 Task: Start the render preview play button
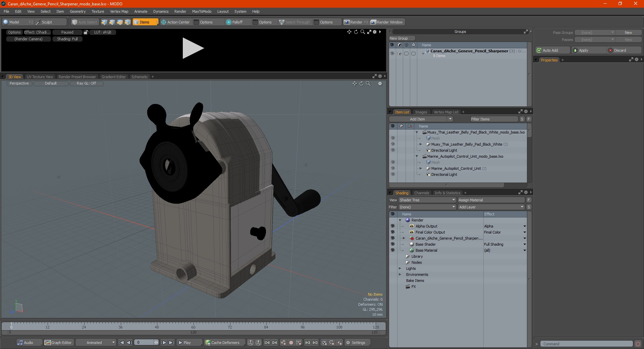pyautogui.click(x=193, y=48)
